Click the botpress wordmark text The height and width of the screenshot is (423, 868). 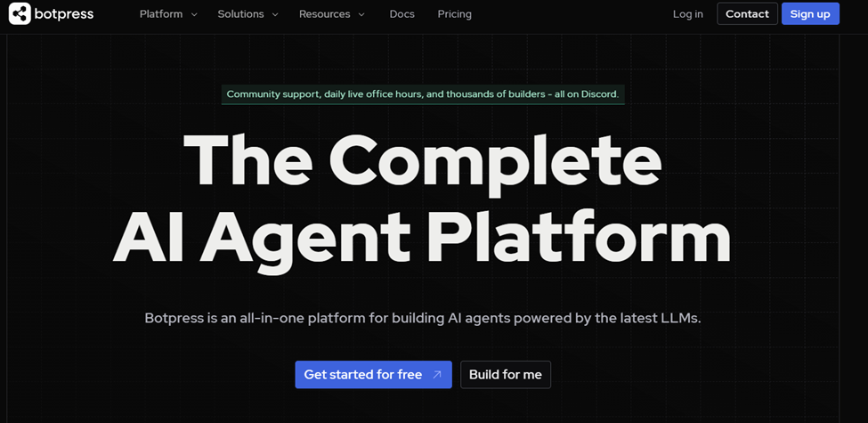pyautogui.click(x=64, y=14)
